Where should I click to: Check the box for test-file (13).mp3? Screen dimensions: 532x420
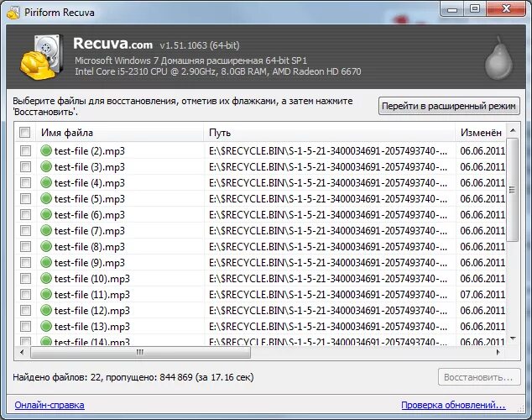tap(25, 326)
